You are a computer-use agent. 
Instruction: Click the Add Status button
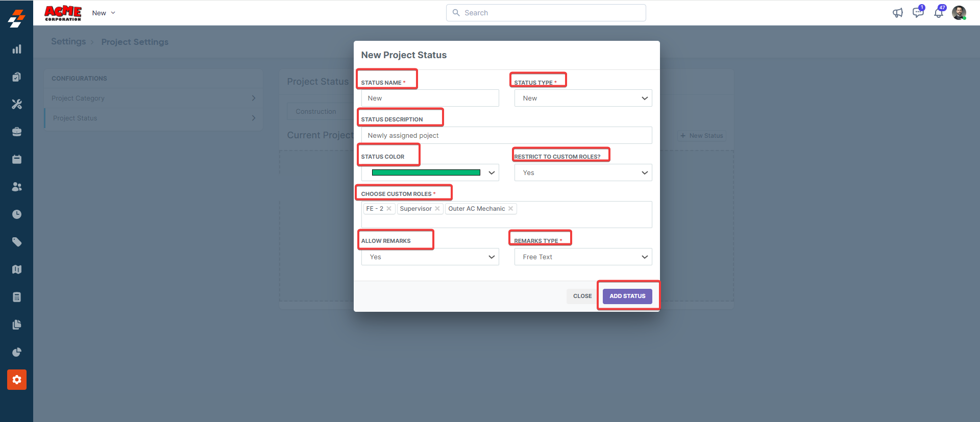click(627, 296)
